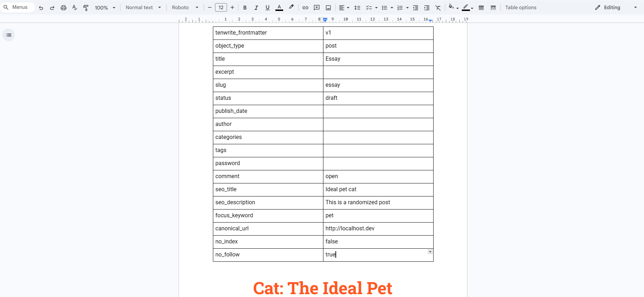Open the table border color picker
644x297 pixels.
(x=468, y=7)
